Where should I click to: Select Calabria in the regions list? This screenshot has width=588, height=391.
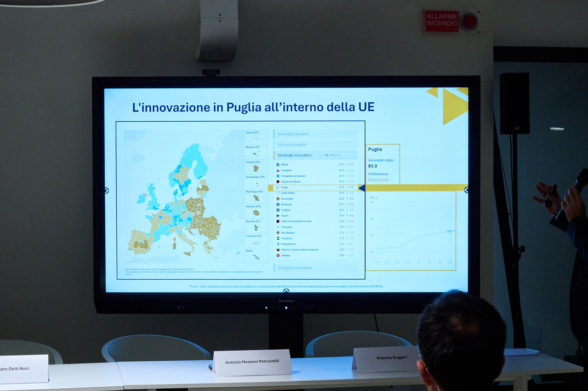pos(286,210)
